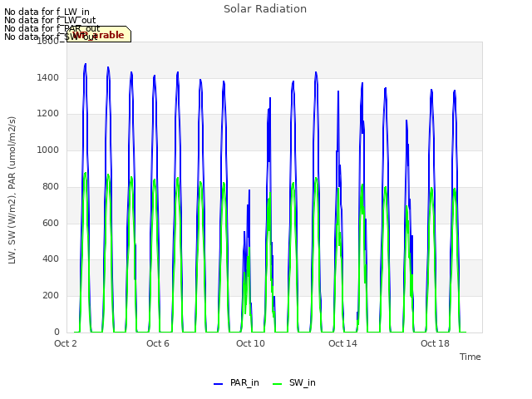Screen dimensions: 532x399
Task: Select the Oct 6 x-axis tick label
Action: click(158, 343)
